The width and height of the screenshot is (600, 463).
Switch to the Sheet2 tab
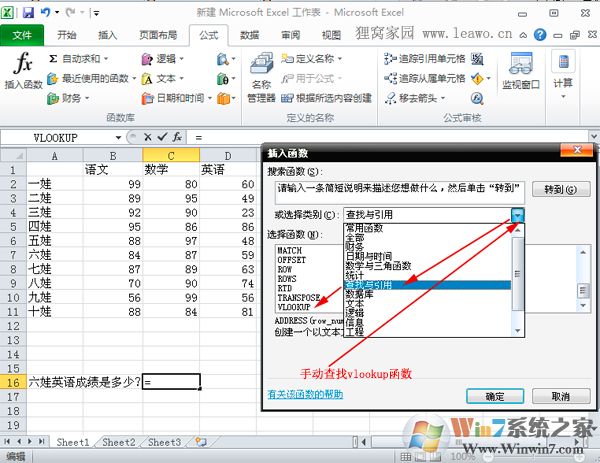pyautogui.click(x=119, y=442)
